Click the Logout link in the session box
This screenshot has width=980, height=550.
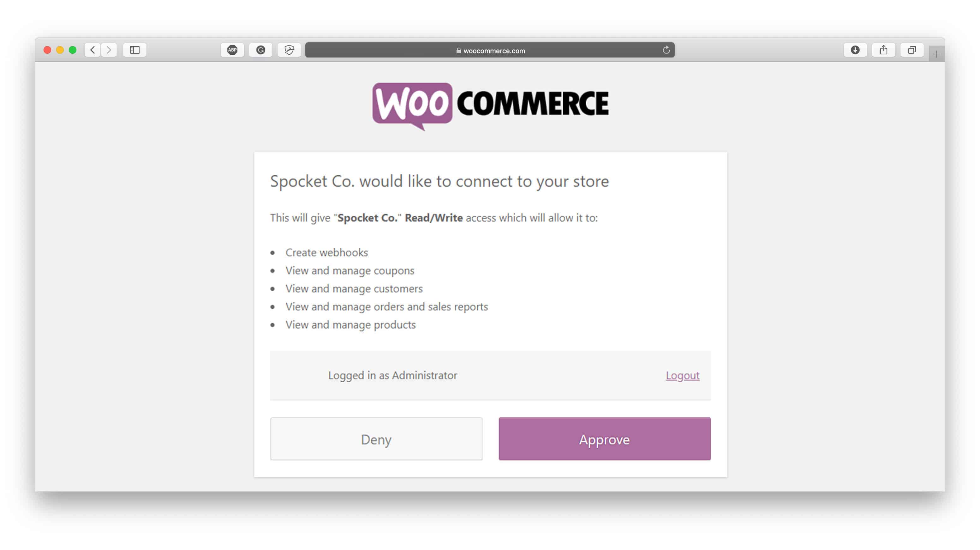point(682,375)
